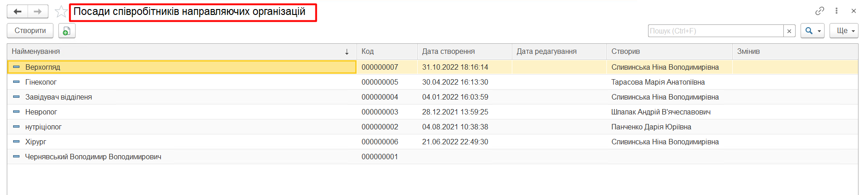Click the Створив column header
The width and height of the screenshot is (868, 195).
[x=625, y=52]
